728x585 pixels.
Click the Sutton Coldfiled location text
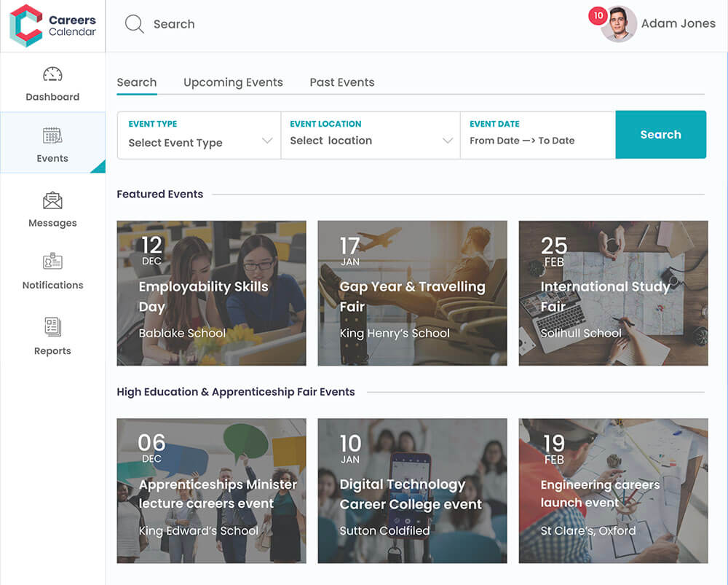(x=384, y=530)
